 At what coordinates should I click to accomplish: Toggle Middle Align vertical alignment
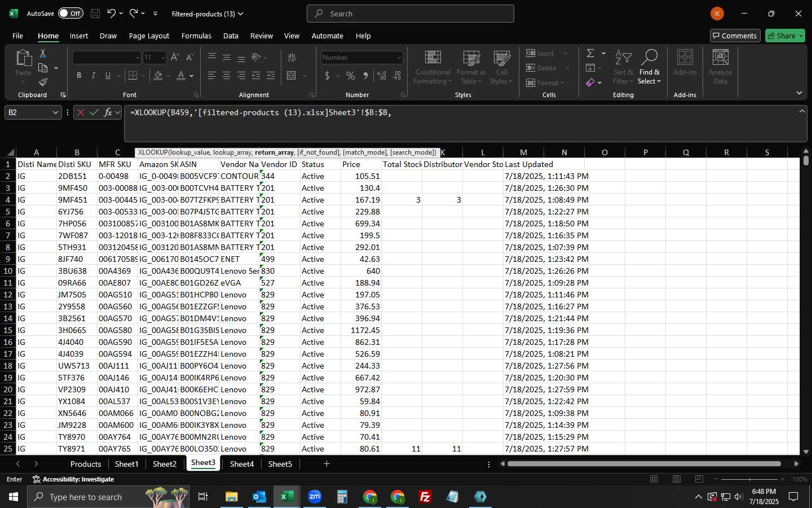(x=227, y=58)
